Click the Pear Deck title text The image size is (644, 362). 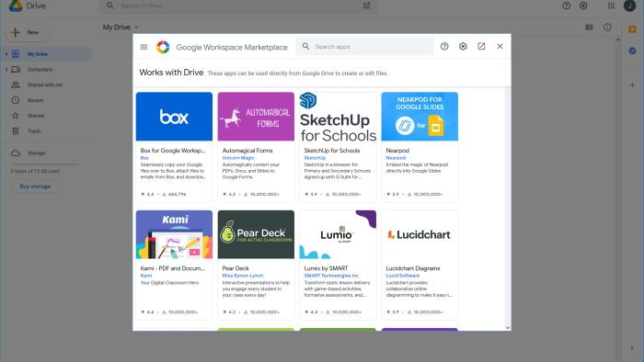click(236, 268)
